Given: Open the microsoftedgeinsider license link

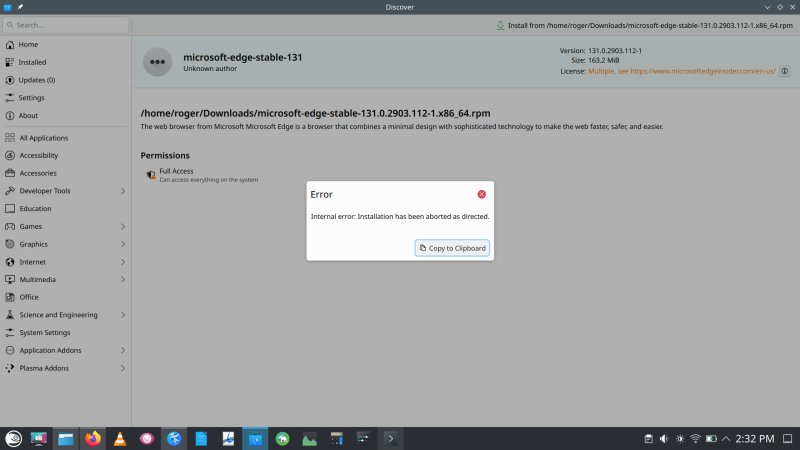Looking at the screenshot, I should tap(682, 71).
